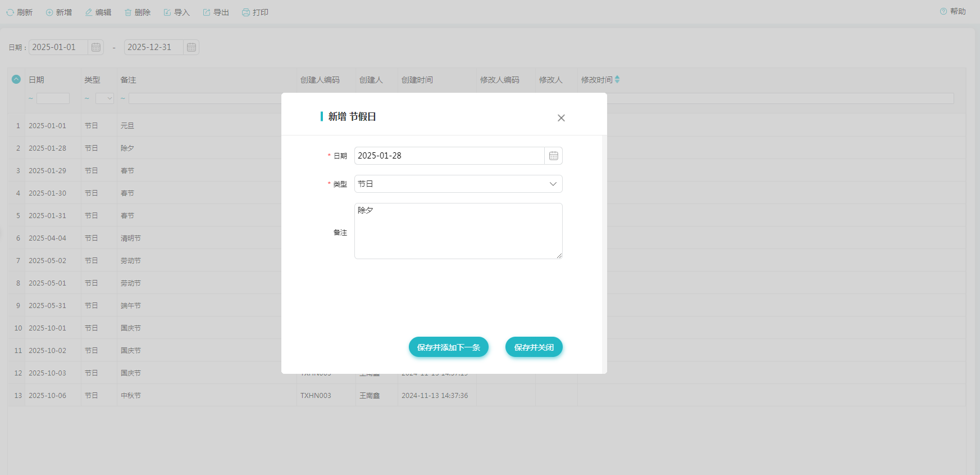
Task: Collapse the table filter row toggle
Action: (x=16, y=79)
